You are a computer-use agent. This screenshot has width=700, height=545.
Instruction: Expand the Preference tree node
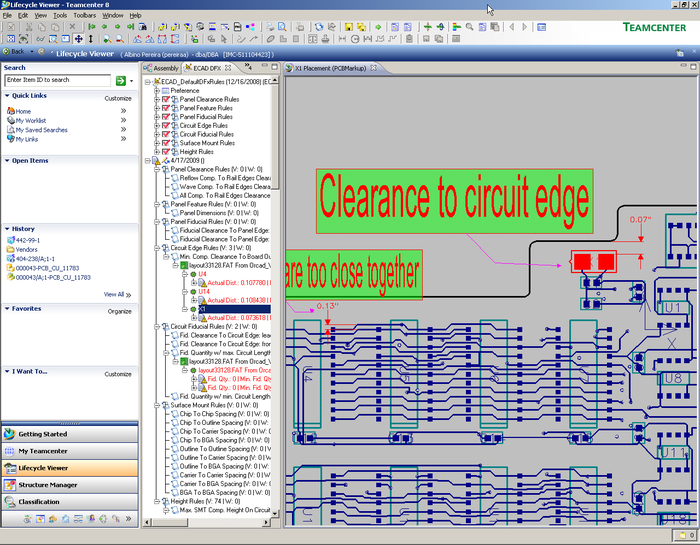[157, 91]
